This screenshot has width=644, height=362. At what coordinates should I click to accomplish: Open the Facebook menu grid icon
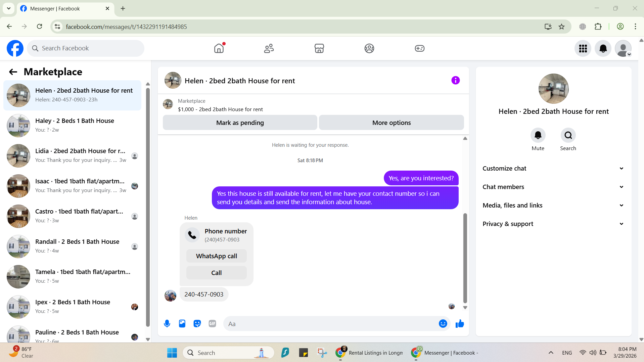[583, 48]
